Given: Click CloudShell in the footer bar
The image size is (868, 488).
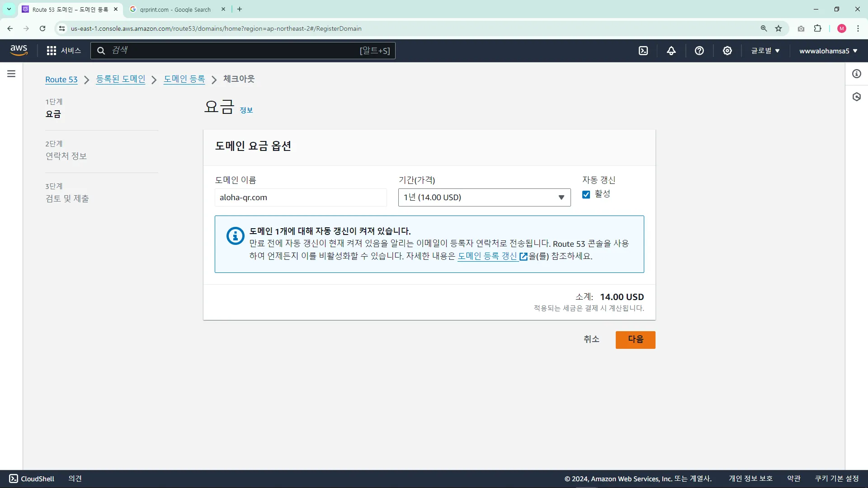Looking at the screenshot, I should click(32, 479).
